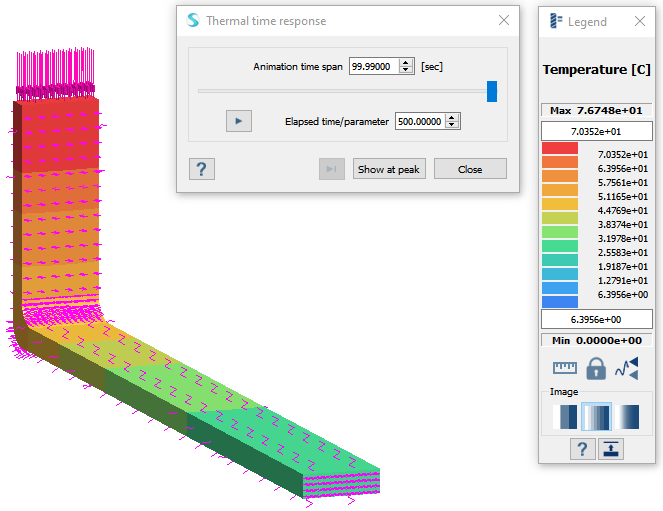Viewport: 663px width, 511px height.
Task: Click the teal 1.9187e+01 color swatch
Action: tap(560, 260)
